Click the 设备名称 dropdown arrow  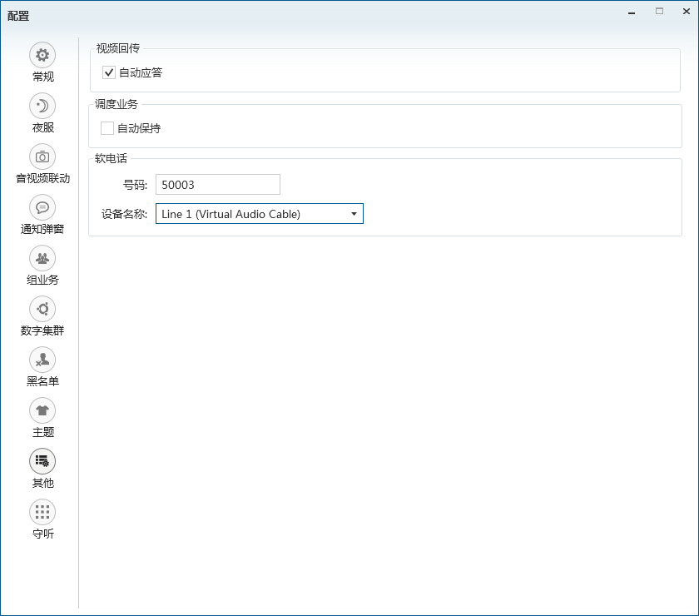click(x=354, y=214)
